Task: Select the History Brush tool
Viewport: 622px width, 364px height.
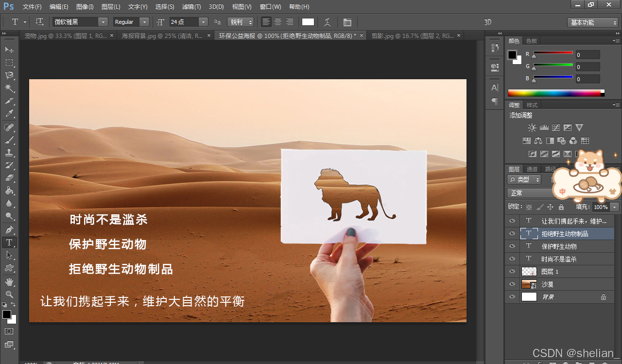Action: pos(9,165)
